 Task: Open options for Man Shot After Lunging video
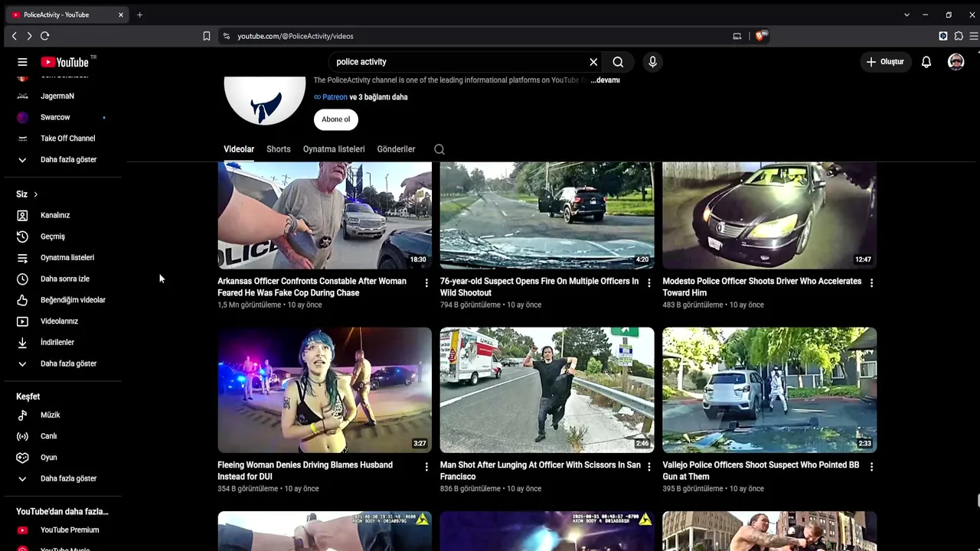pos(649,467)
